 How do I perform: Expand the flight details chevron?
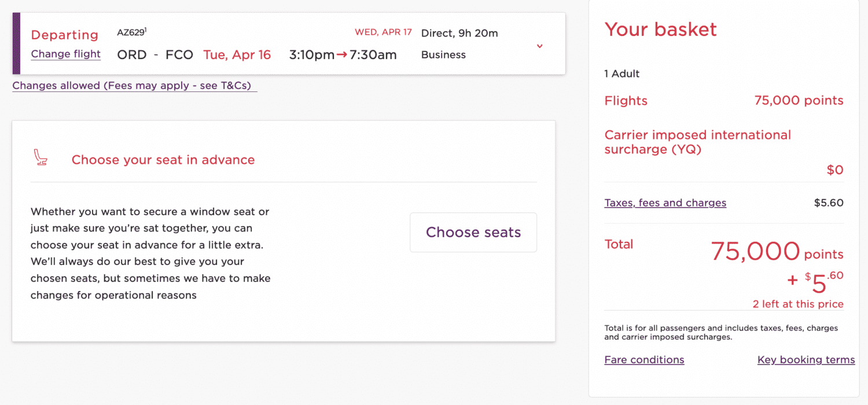coord(539,45)
